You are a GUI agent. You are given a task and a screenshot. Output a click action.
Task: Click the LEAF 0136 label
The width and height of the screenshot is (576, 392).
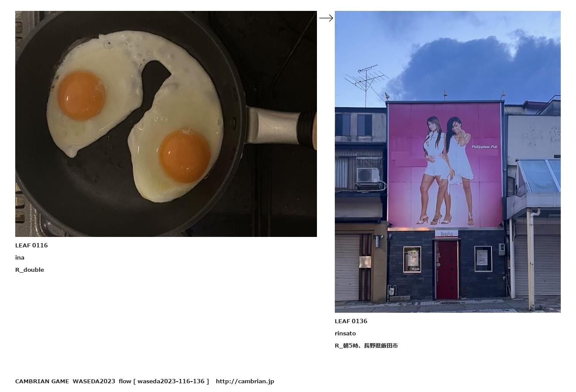[351, 321]
